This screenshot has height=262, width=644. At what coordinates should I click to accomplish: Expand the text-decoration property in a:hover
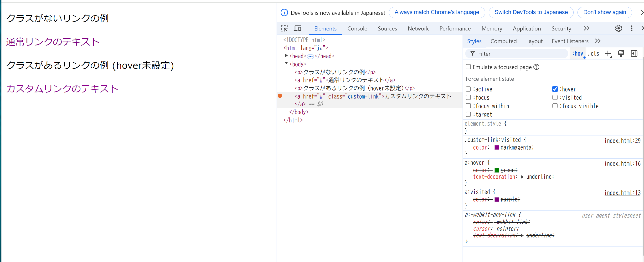click(x=522, y=176)
